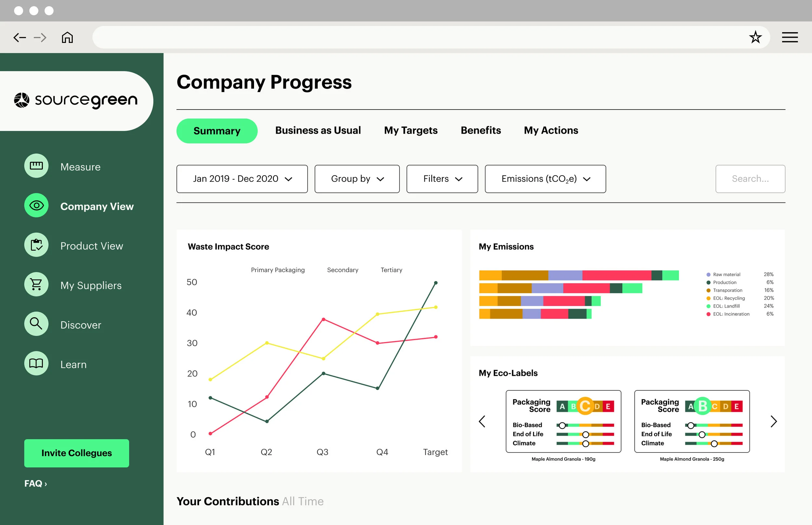Open the FAQ link
The width and height of the screenshot is (812, 525).
pos(35,483)
